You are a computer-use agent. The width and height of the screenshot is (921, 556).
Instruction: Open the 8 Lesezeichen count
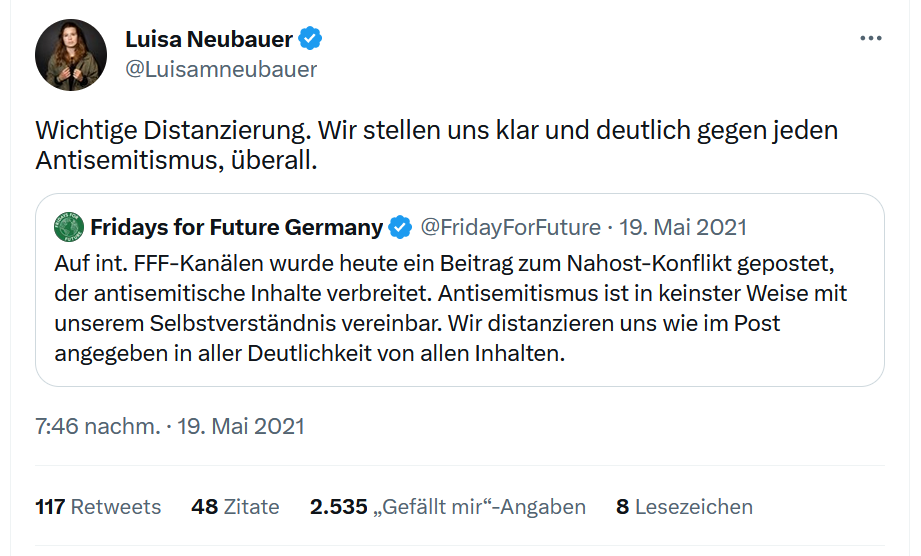(684, 507)
